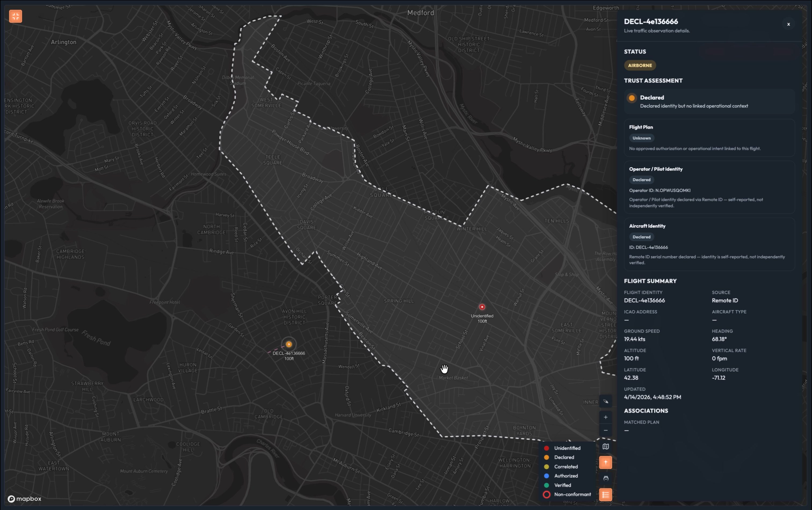Click the ground speed value 19.44 kts
The height and width of the screenshot is (510, 812).
(x=634, y=339)
